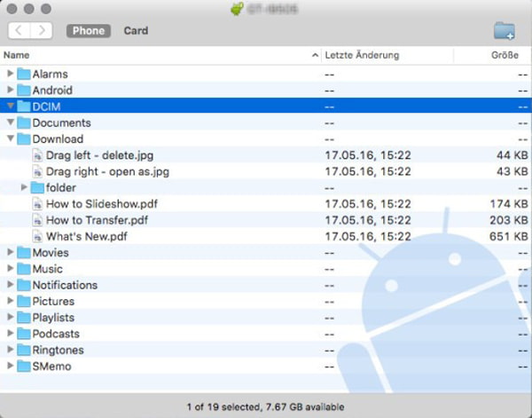The image size is (532, 418).
Task: Switch to the Phone storage tab
Action: [89, 30]
